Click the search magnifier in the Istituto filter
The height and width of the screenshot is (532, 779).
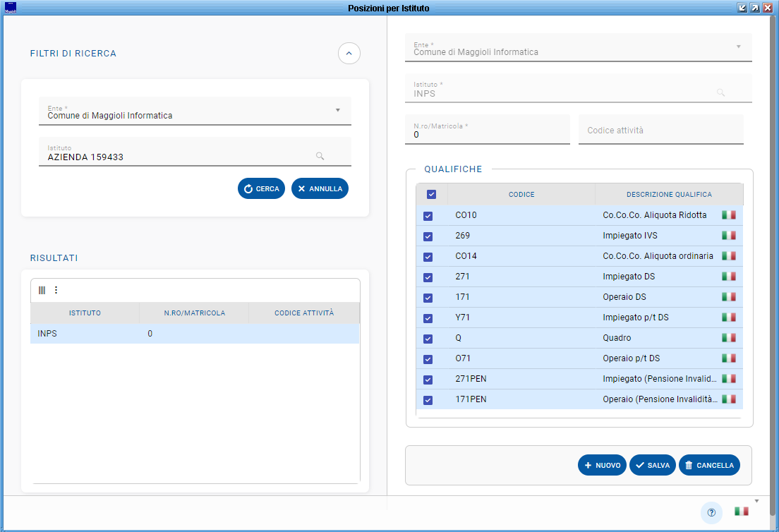click(x=320, y=157)
